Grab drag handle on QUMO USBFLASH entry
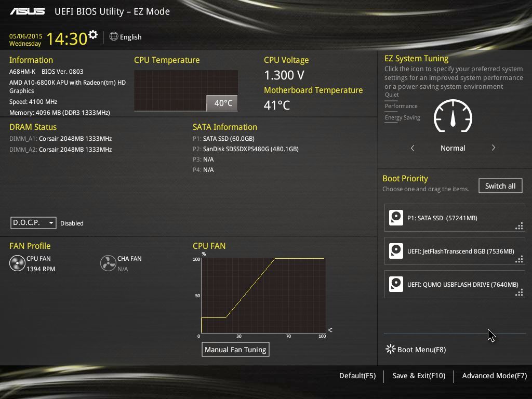Screen dimensions: 532x399 pyautogui.click(x=519, y=292)
